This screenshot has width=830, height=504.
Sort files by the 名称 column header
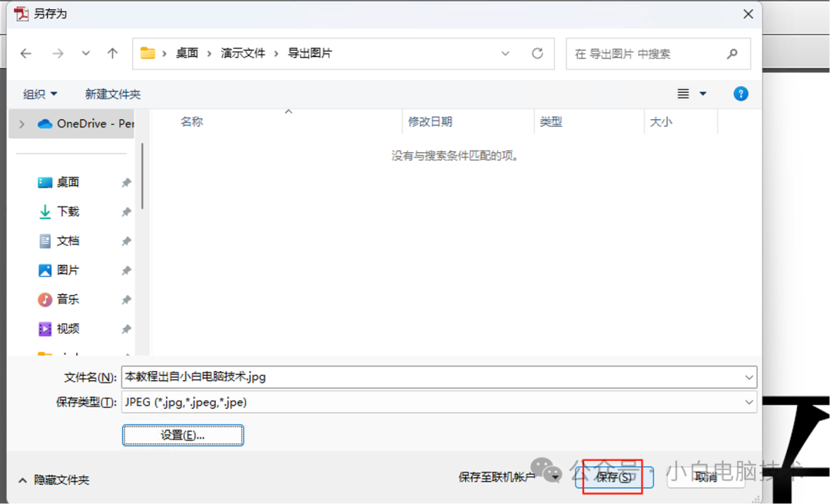click(191, 121)
